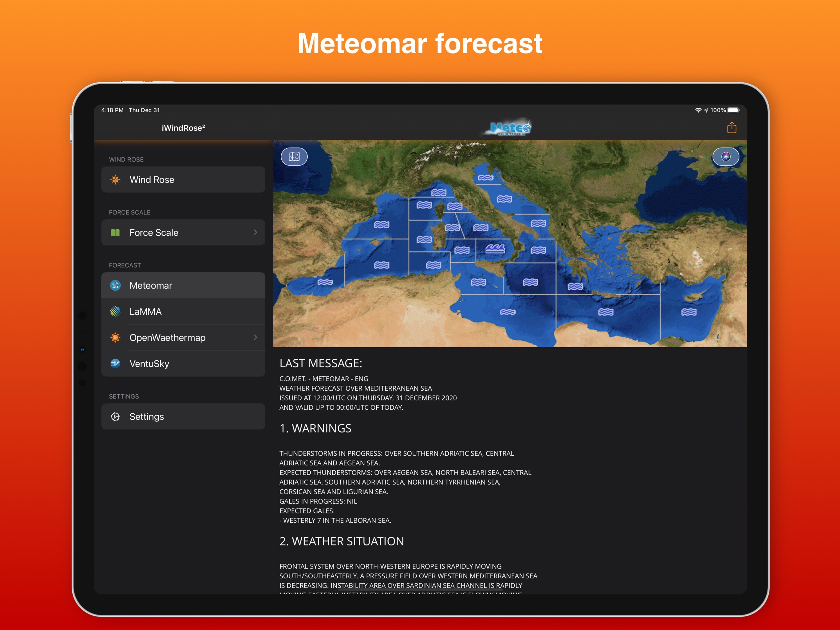Screen dimensions: 840x630
Task: Tap the Meteo Aeronautica logo
Action: tap(507, 128)
